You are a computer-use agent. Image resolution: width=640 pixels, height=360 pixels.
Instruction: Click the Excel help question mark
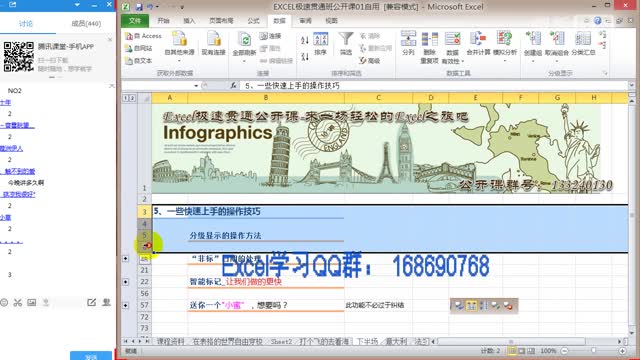click(598, 20)
